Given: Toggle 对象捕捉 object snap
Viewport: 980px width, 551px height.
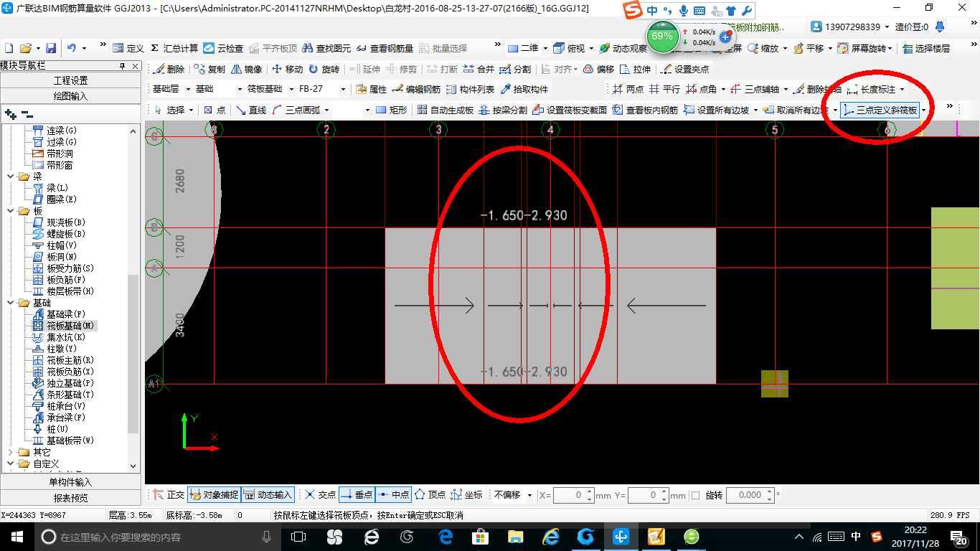Looking at the screenshot, I should (x=213, y=495).
